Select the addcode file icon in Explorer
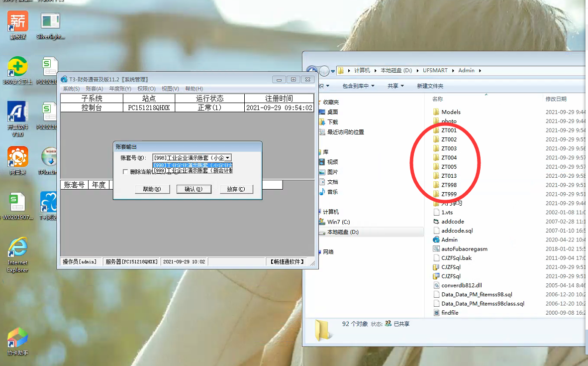 click(x=436, y=222)
